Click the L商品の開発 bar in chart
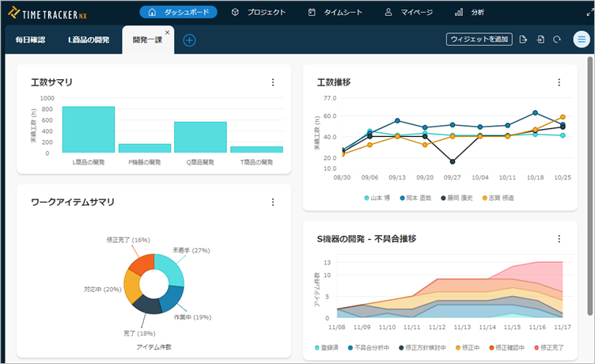595x364 pixels. pyautogui.click(x=89, y=130)
